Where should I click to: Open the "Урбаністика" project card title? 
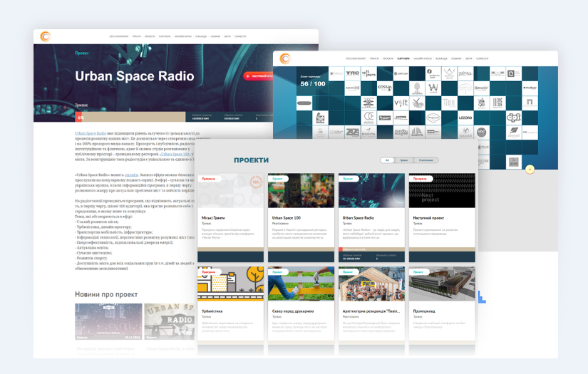212,311
